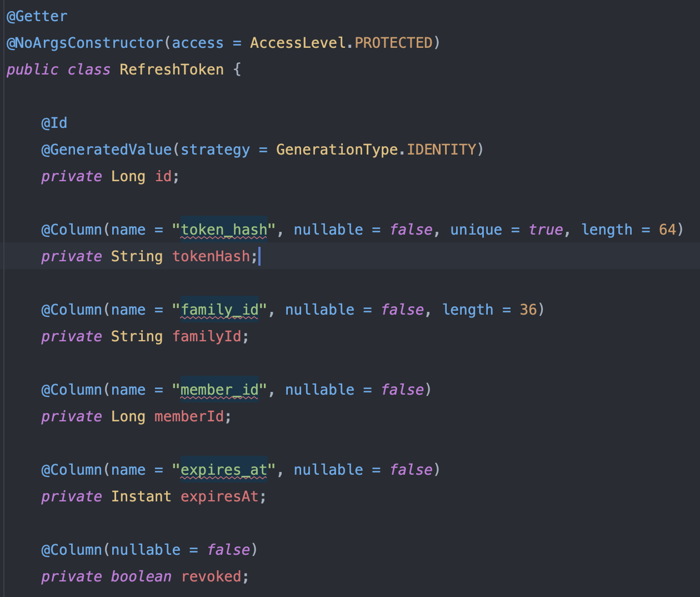Click the "token_hash" string literal
Image resolution: width=700 pixels, height=597 pixels.
224,230
